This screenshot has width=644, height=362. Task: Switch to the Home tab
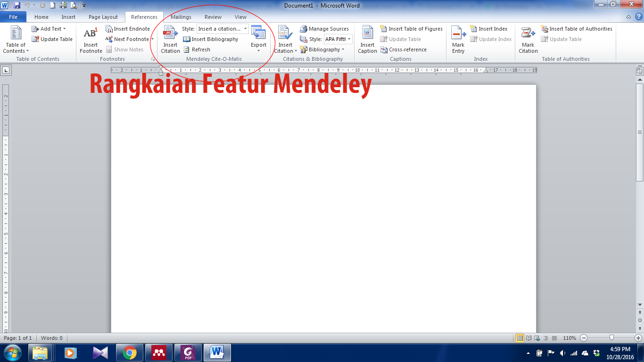point(41,17)
